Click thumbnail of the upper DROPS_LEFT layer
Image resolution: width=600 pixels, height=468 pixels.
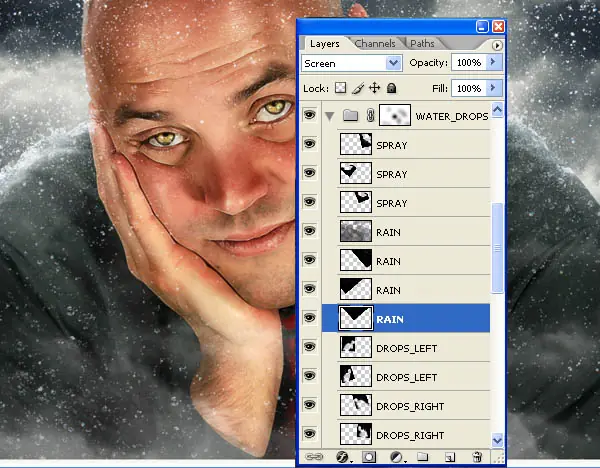pyautogui.click(x=356, y=347)
